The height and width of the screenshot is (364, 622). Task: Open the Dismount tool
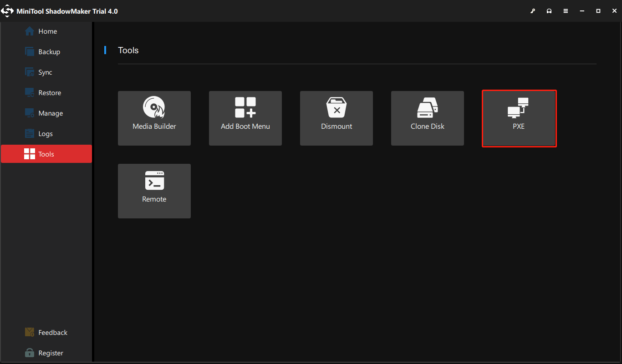coord(336,118)
